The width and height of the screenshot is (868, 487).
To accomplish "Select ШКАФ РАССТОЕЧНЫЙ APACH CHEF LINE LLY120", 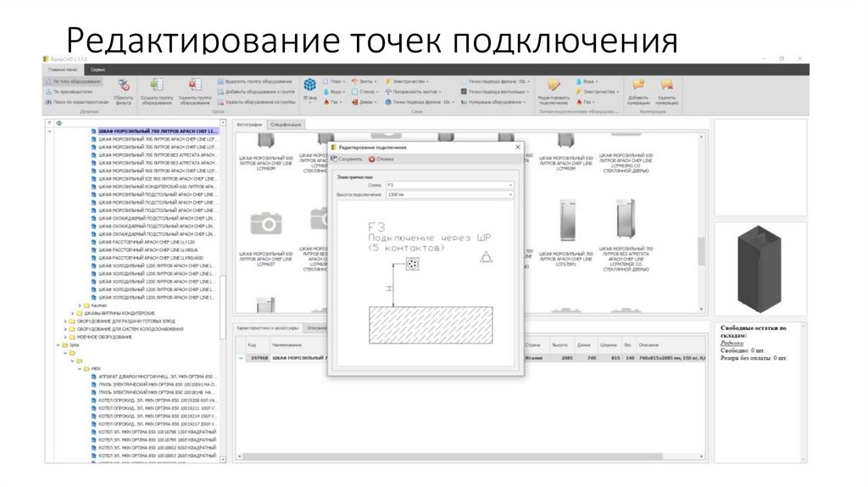I will click(147, 242).
